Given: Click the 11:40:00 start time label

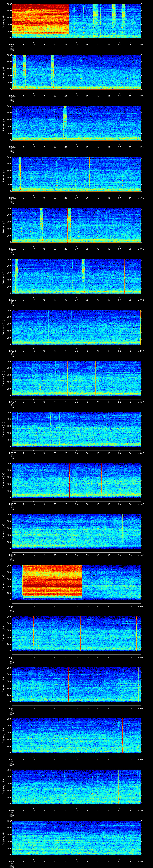Looking at the screenshot, I should [12, 504].
